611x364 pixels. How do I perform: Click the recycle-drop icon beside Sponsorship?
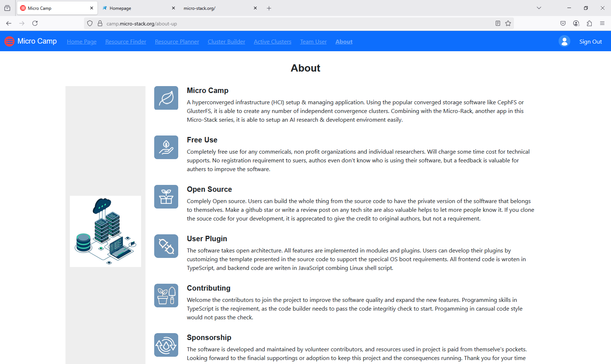click(x=166, y=345)
